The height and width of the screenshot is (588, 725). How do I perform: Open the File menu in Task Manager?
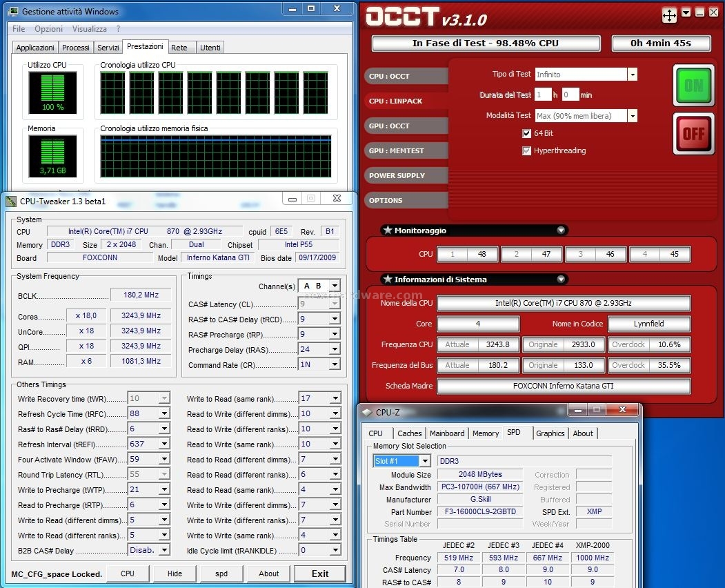(x=19, y=29)
